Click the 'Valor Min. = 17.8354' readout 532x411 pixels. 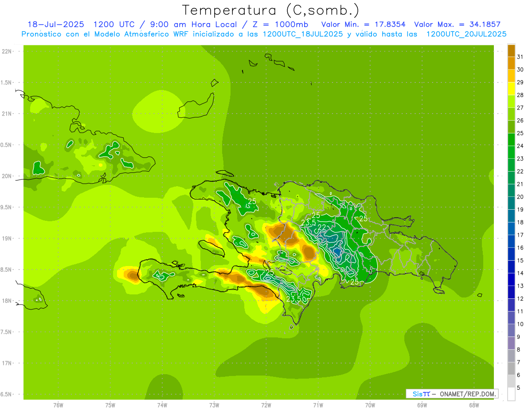pos(363,24)
